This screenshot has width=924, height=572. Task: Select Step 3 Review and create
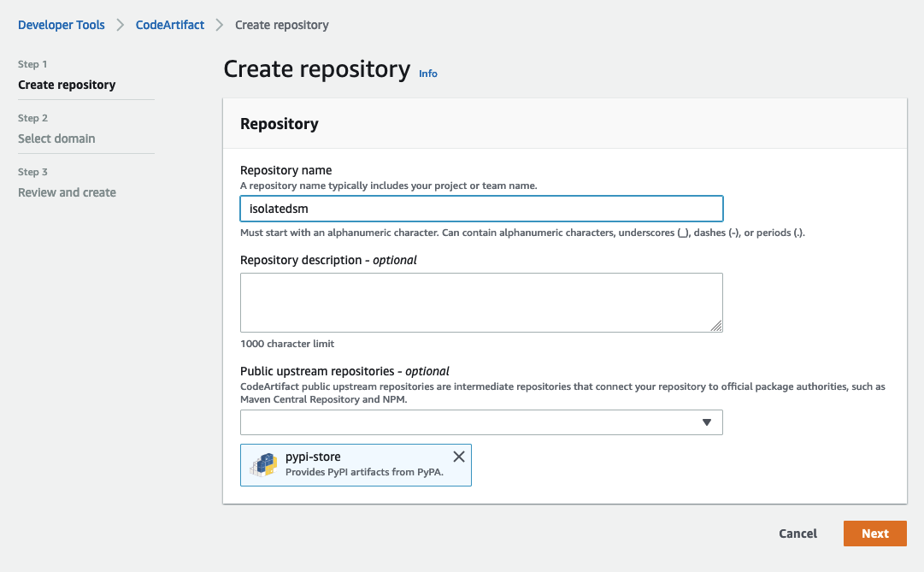67,192
